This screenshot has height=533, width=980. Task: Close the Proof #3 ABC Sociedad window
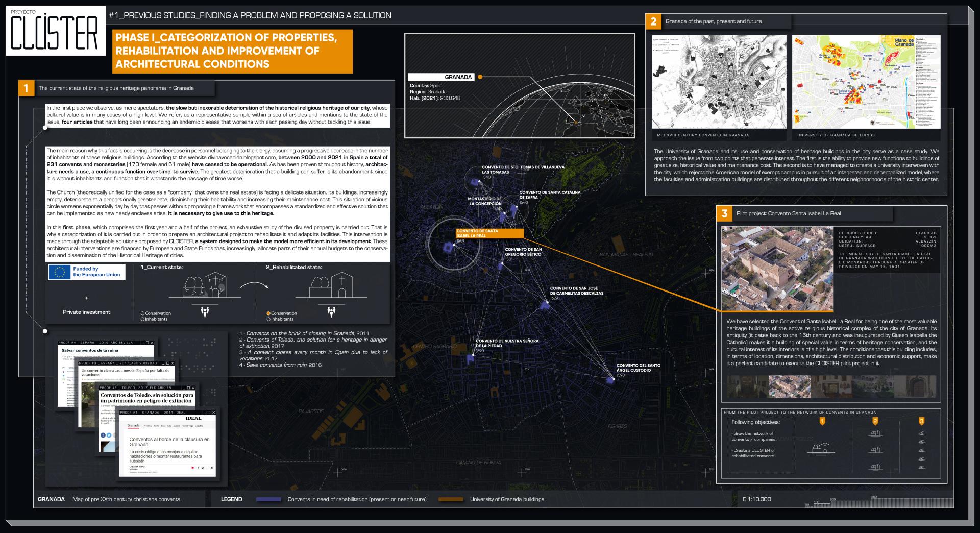pos(171,362)
